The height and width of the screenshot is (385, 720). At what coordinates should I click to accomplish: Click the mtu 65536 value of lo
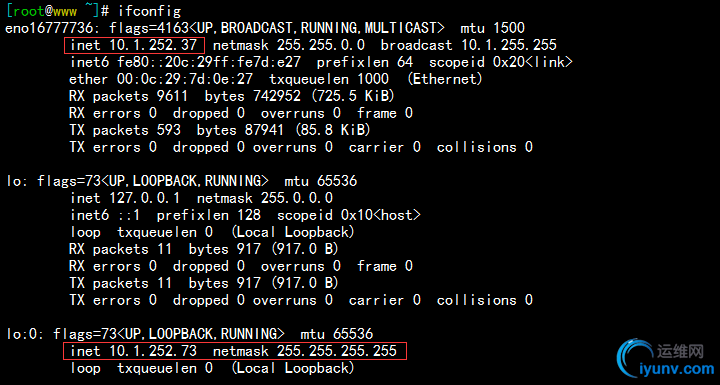pyautogui.click(x=321, y=181)
